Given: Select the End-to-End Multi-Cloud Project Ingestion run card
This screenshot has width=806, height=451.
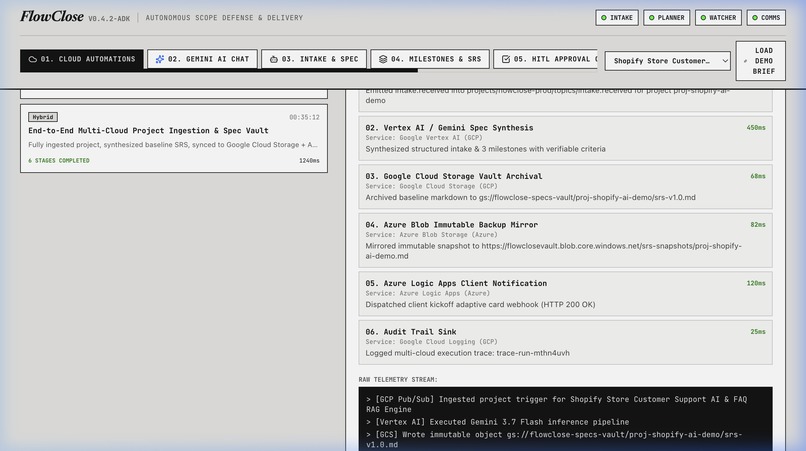Looking at the screenshot, I should tap(174, 138).
